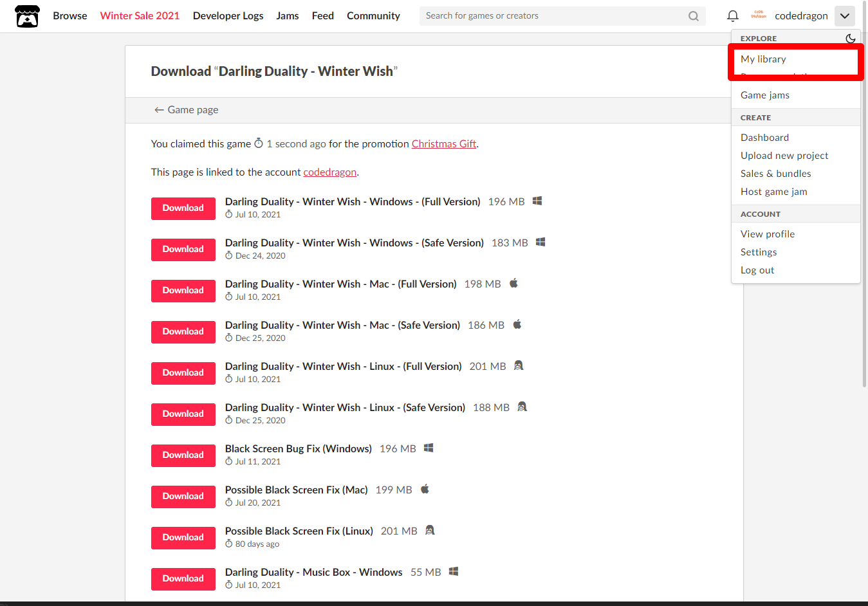The width and height of the screenshot is (868, 606).
Task: Download Mac Safe Version file
Action: (x=183, y=332)
